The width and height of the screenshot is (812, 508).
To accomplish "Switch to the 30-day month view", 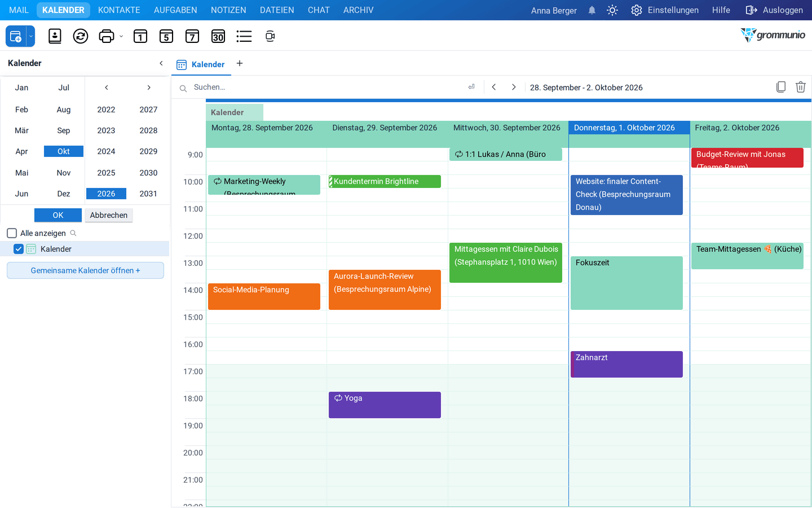I will point(218,36).
